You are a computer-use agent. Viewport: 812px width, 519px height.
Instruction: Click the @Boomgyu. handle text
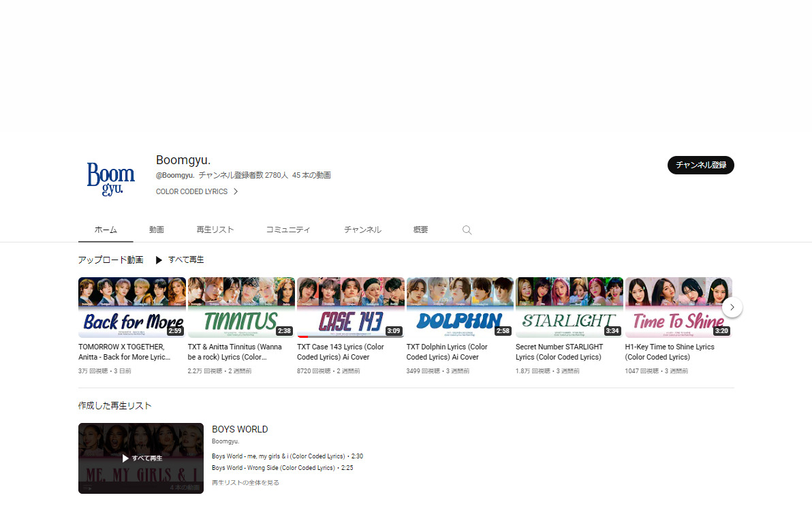pyautogui.click(x=175, y=176)
